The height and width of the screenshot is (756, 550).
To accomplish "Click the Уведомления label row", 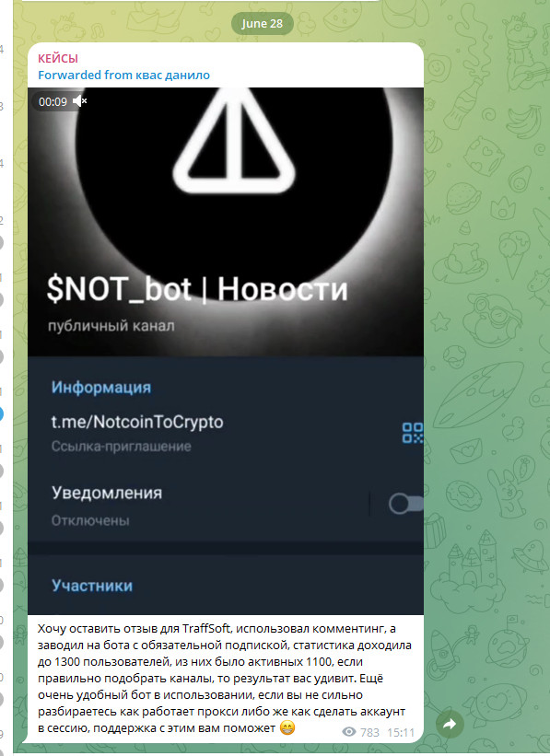I will click(x=107, y=493).
